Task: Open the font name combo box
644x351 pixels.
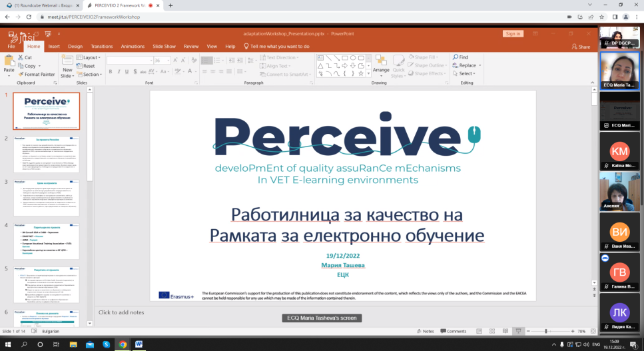Action: click(x=130, y=61)
